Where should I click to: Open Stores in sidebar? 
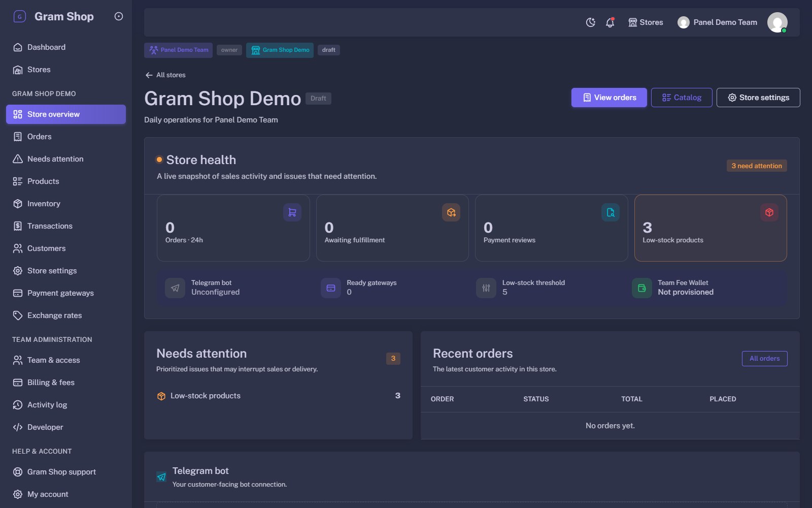(x=66, y=70)
